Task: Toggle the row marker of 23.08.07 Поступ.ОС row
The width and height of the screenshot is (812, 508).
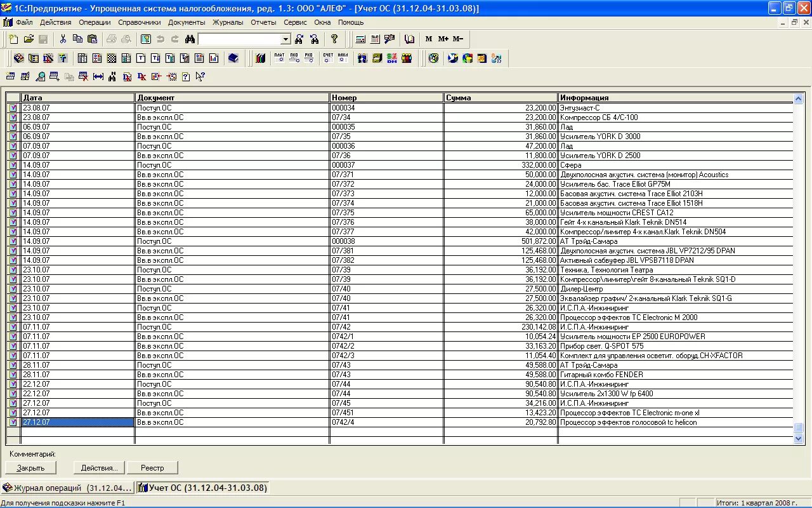Action: pyautogui.click(x=13, y=108)
